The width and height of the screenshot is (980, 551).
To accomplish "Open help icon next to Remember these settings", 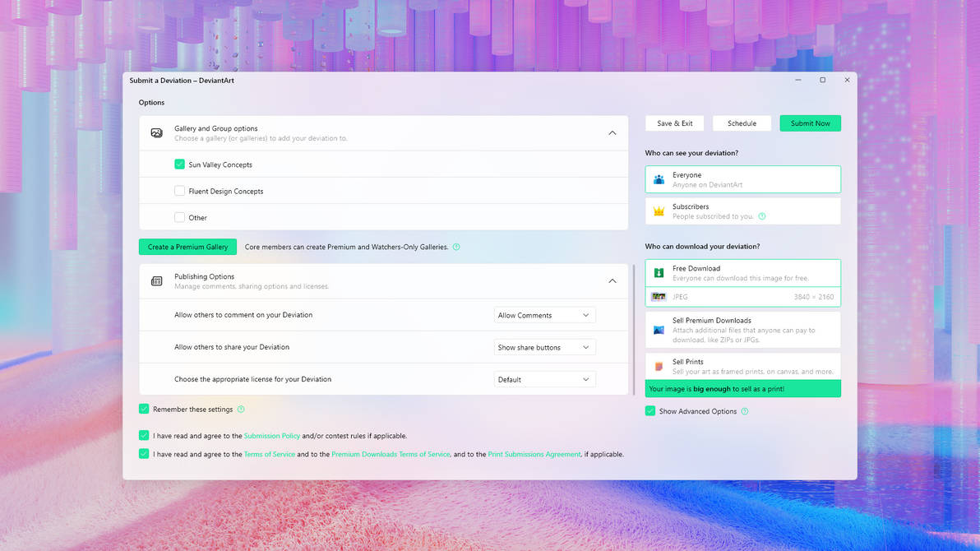I will click(241, 409).
